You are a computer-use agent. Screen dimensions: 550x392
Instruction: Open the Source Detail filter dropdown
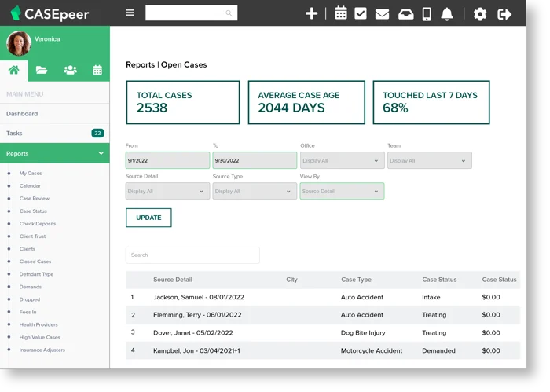point(167,191)
